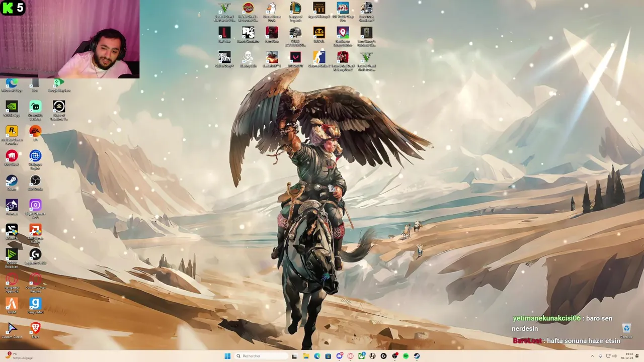Launch OBS Studio desktop shortcut

click(35, 183)
